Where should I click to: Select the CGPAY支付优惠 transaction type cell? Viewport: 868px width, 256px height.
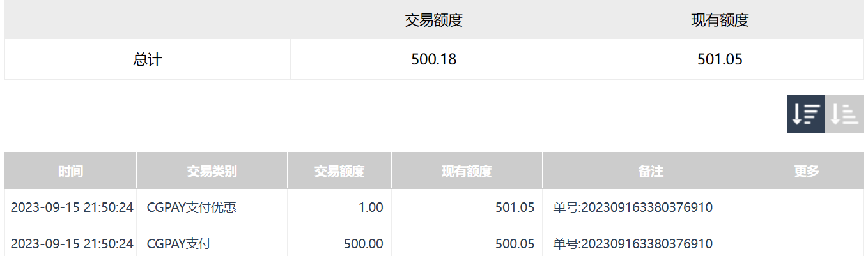tap(192, 207)
